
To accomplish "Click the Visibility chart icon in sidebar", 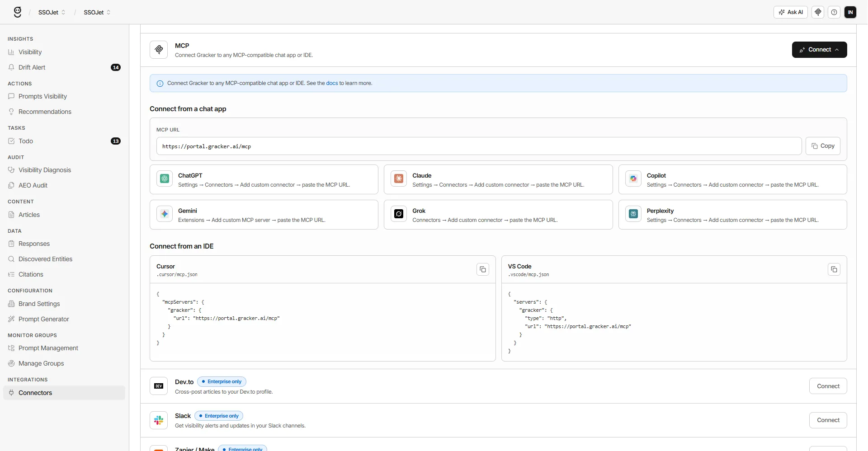I will pos(11,52).
